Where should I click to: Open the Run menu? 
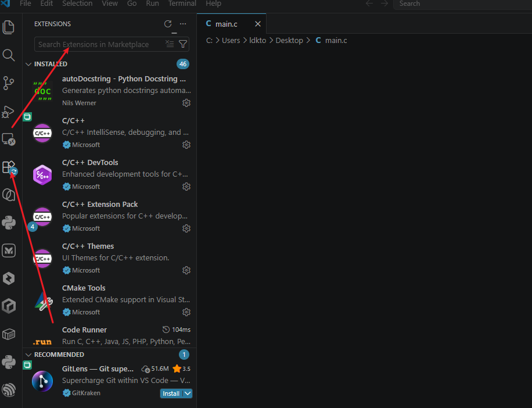point(152,3)
